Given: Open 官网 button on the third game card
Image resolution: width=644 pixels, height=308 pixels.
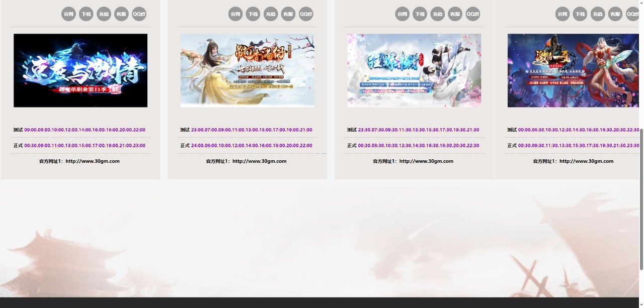Looking at the screenshot, I should 403,14.
